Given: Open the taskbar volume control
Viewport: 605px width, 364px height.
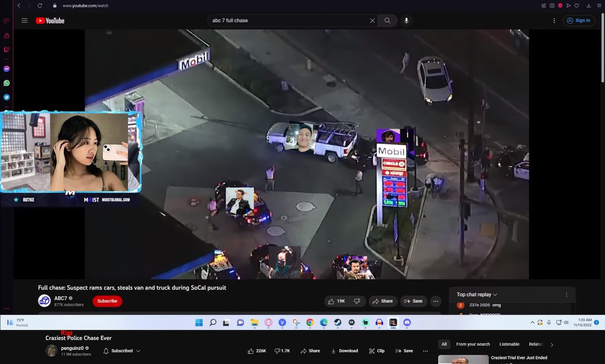Looking at the screenshot, I should [x=566, y=323].
